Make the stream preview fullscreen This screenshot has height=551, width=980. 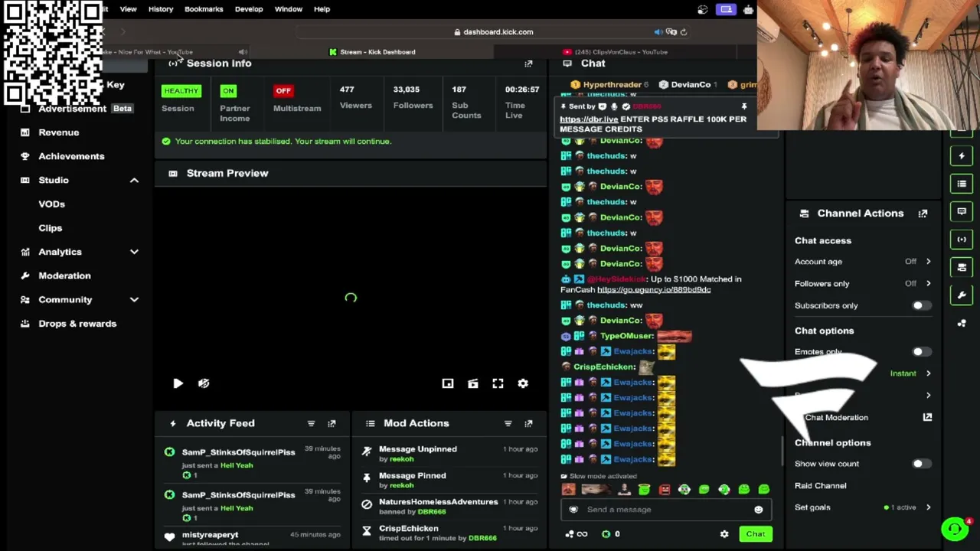point(498,383)
